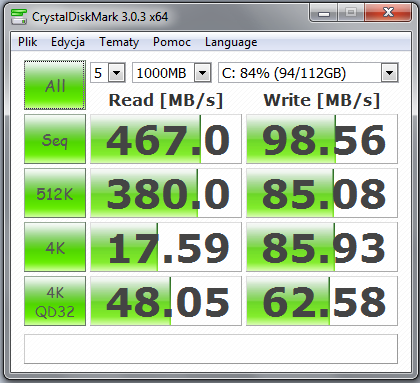Open the Tematy menu

[119, 42]
